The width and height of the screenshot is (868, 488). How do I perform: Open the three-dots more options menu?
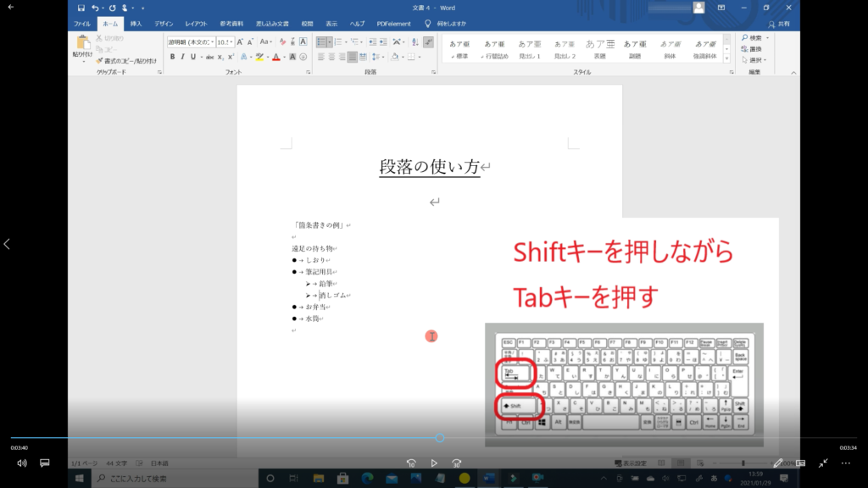click(x=845, y=463)
